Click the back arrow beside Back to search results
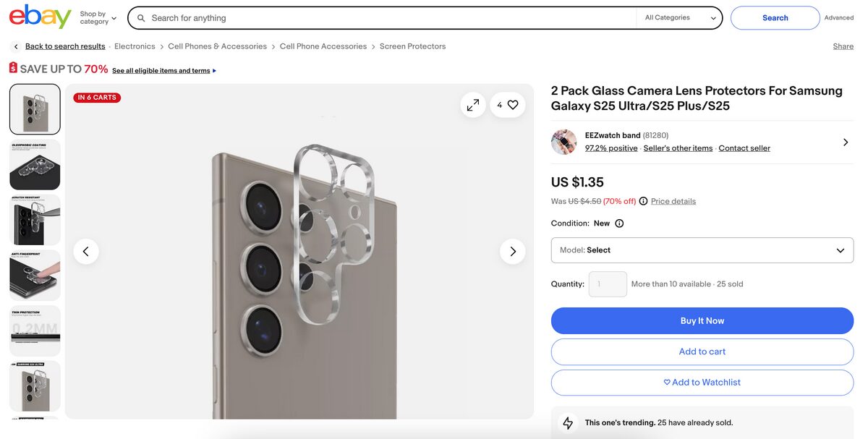This screenshot has height=439, width=868. click(15, 46)
